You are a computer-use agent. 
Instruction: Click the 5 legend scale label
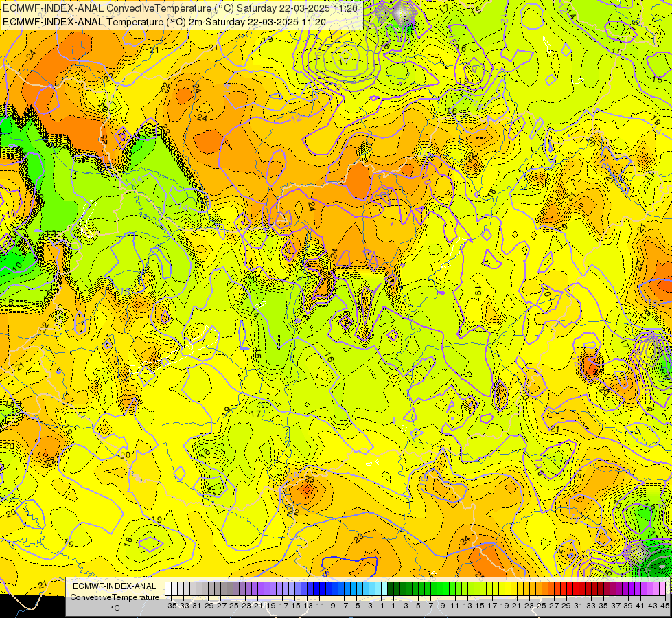pyautogui.click(x=418, y=606)
